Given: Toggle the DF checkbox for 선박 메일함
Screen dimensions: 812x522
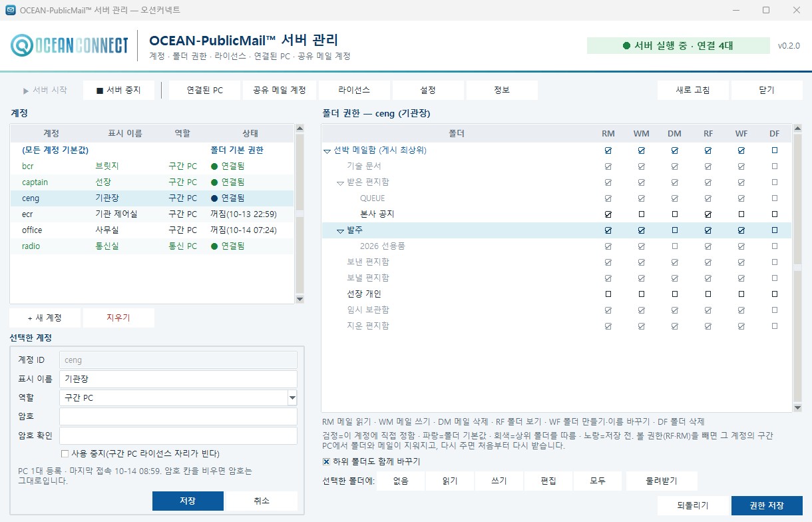Looking at the screenshot, I should pyautogui.click(x=775, y=150).
